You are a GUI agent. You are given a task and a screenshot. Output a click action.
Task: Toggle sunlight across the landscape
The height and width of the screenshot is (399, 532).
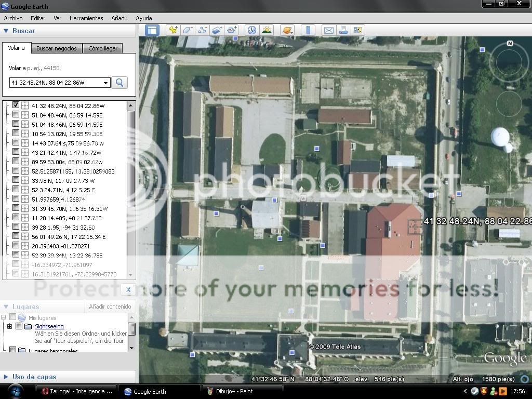coord(267,30)
